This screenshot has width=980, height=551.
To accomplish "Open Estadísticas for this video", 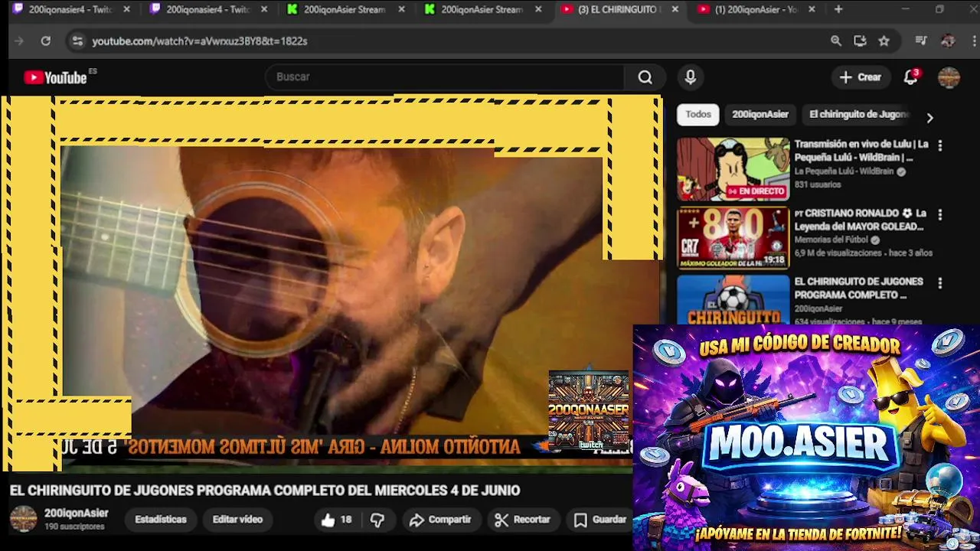I will [161, 520].
